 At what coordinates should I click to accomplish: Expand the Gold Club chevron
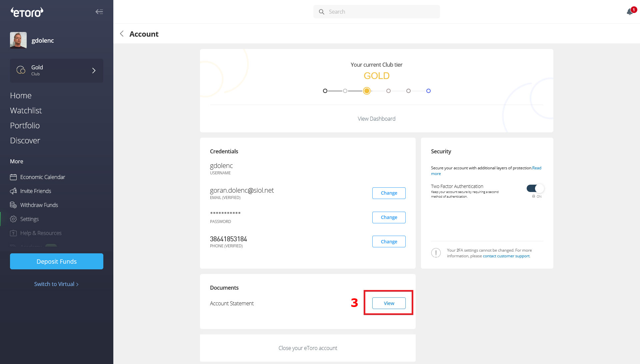(94, 71)
